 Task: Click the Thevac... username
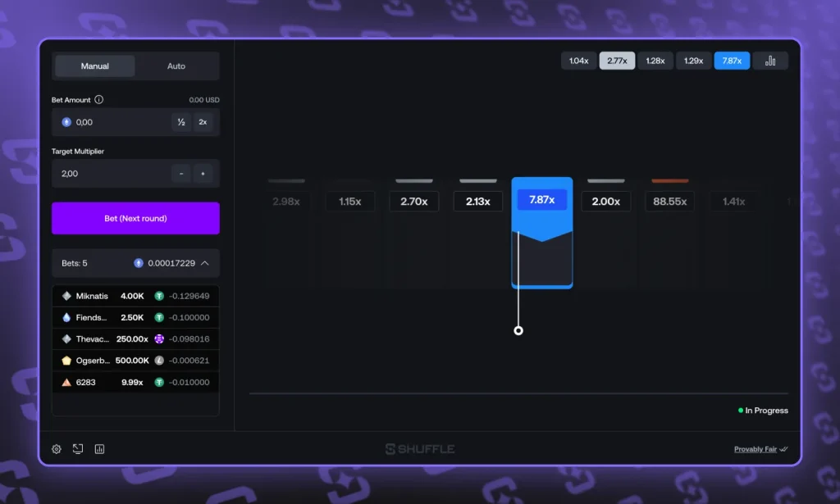pyautogui.click(x=92, y=338)
